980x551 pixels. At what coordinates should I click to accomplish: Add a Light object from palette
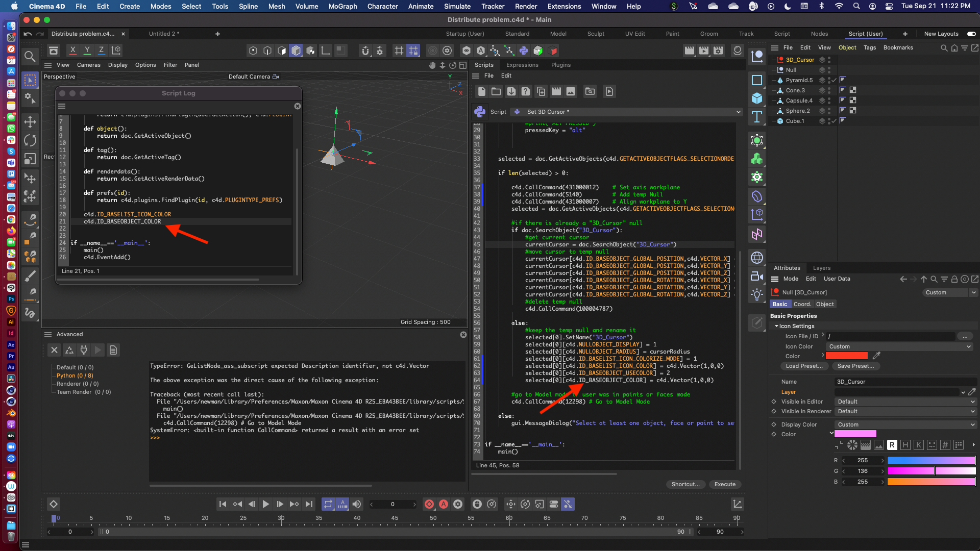(757, 294)
